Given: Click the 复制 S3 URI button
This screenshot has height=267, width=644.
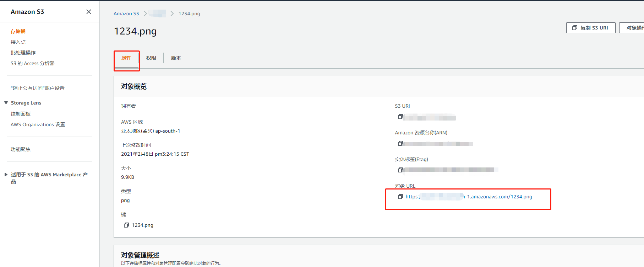Looking at the screenshot, I should 591,28.
